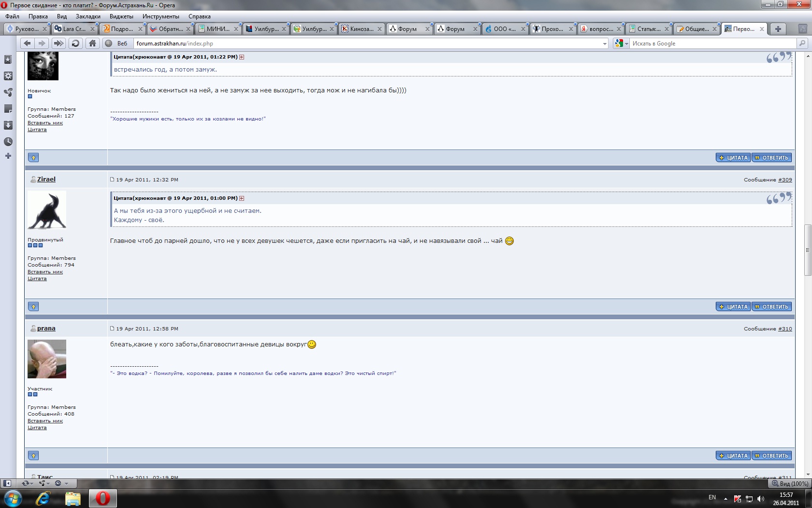Open the Notes panel in sidebar
This screenshot has height=508, width=812.
coord(8,109)
